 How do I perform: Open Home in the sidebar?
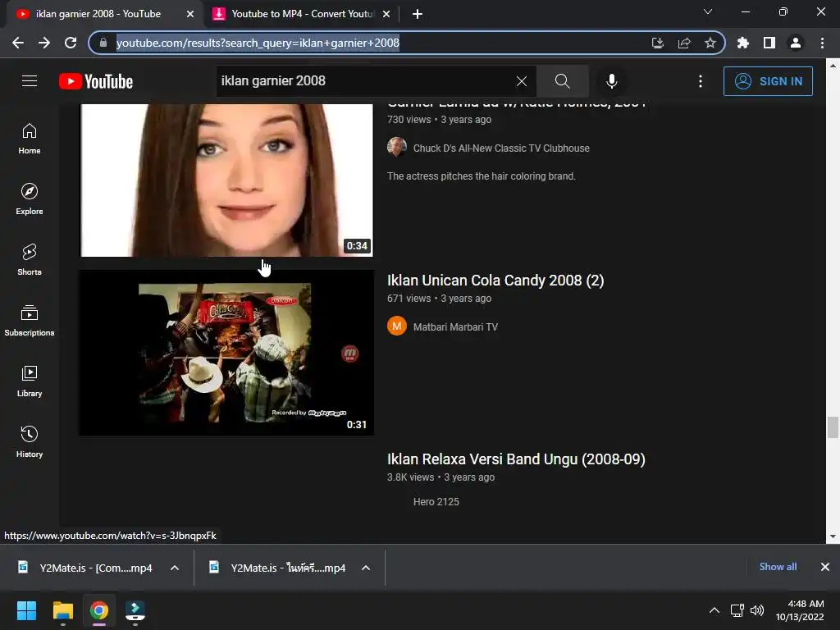click(30, 139)
